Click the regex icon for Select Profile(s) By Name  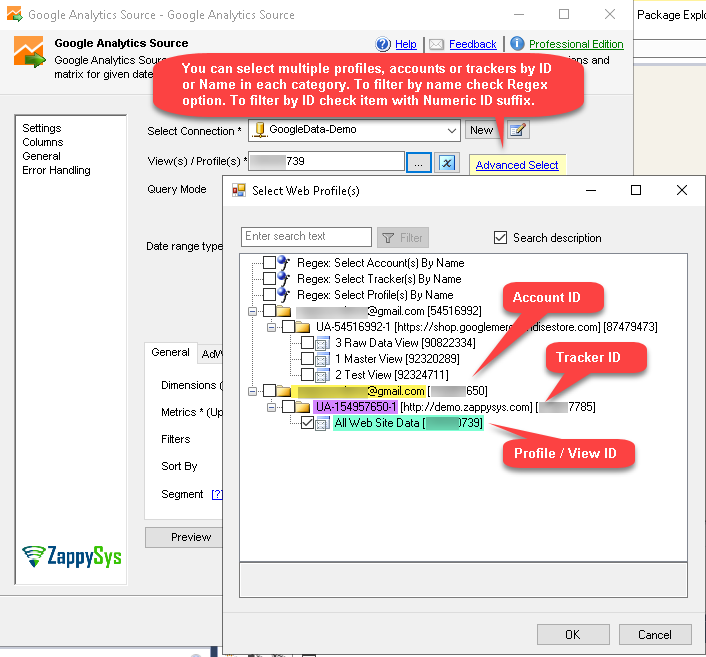click(x=283, y=295)
